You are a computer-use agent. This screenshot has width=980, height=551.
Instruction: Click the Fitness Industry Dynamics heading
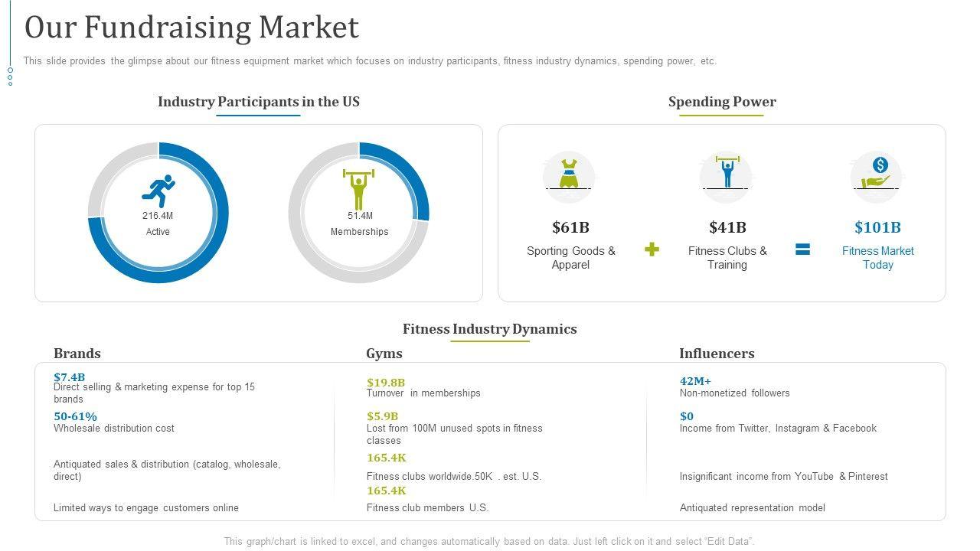(x=489, y=329)
